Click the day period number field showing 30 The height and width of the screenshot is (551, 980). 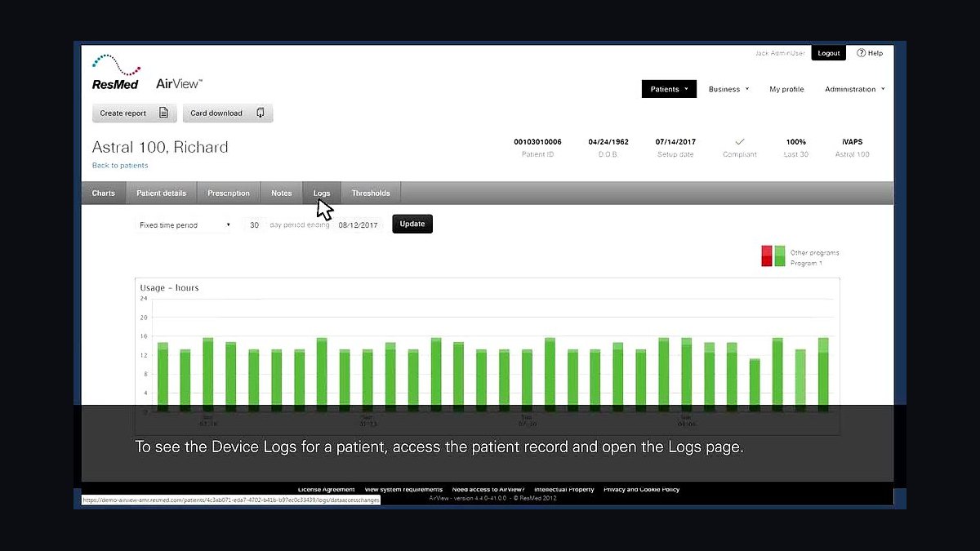(x=255, y=225)
